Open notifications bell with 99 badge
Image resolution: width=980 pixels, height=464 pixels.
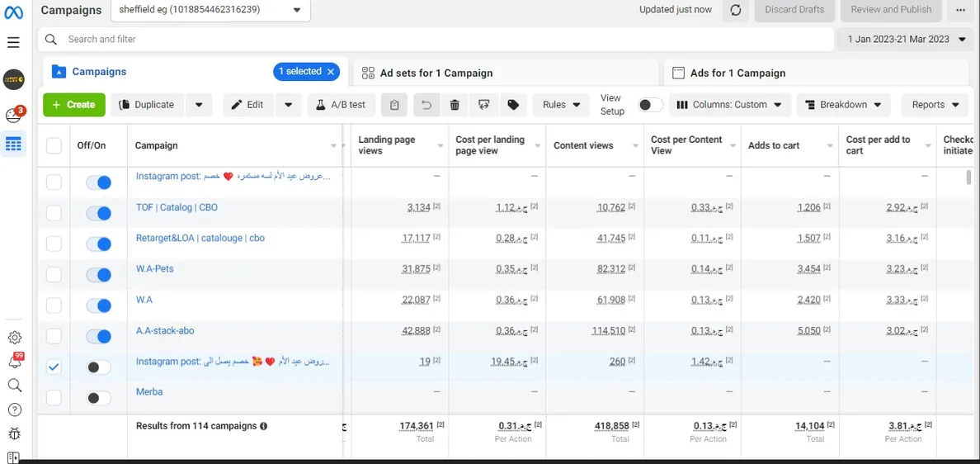click(x=14, y=361)
